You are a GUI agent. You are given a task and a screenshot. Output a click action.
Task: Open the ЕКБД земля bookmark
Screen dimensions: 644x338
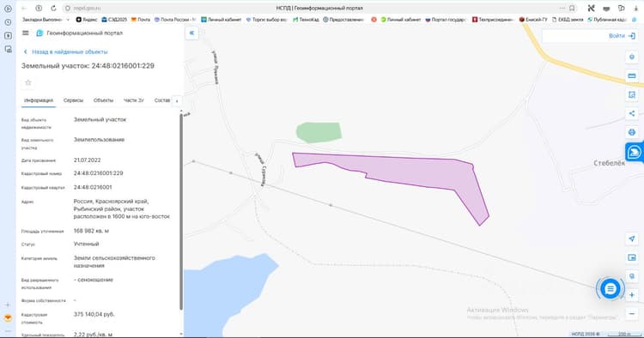(x=568, y=19)
